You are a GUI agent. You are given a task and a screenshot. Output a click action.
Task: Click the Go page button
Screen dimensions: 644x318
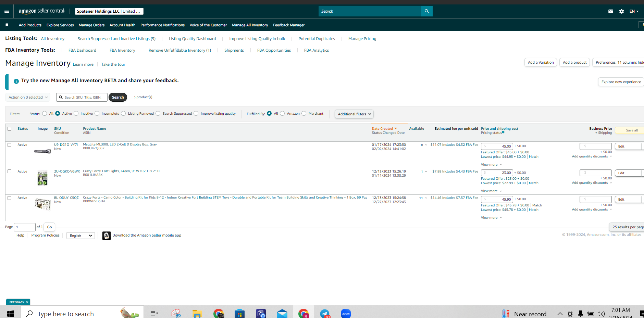(50, 227)
